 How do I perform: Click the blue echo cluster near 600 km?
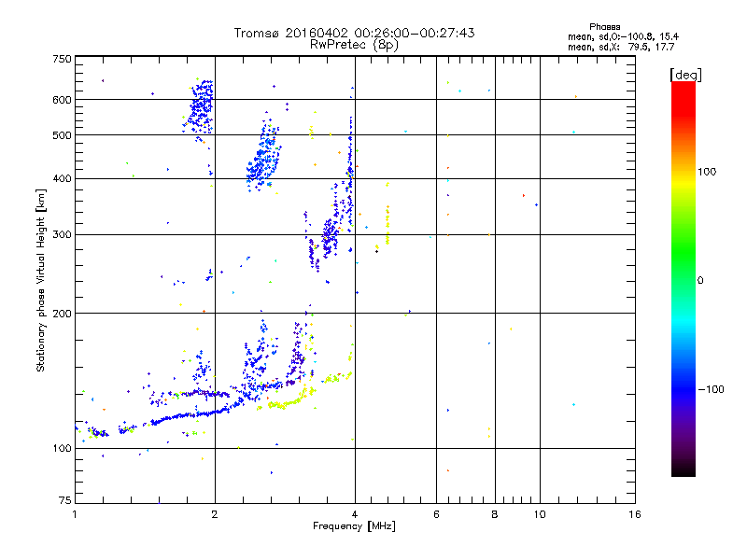(200, 108)
